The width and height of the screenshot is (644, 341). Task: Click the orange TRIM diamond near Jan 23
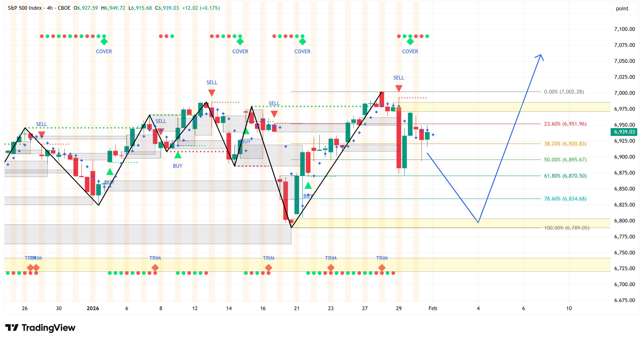point(331,268)
